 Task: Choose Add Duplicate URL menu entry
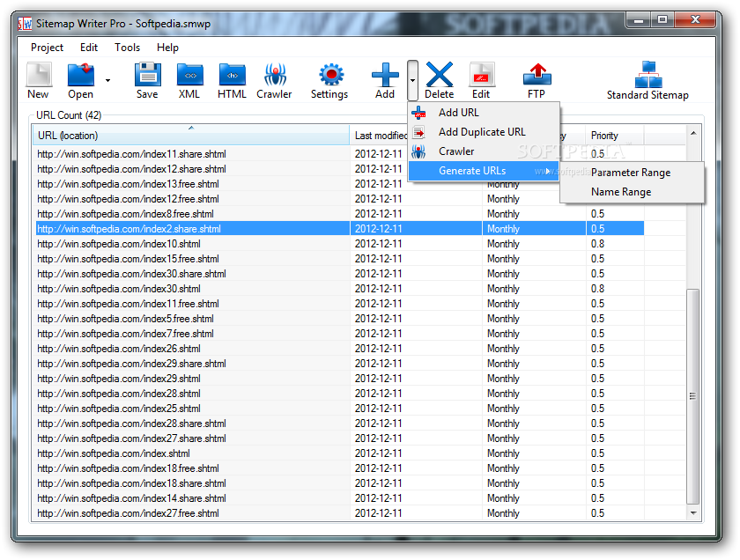click(484, 132)
